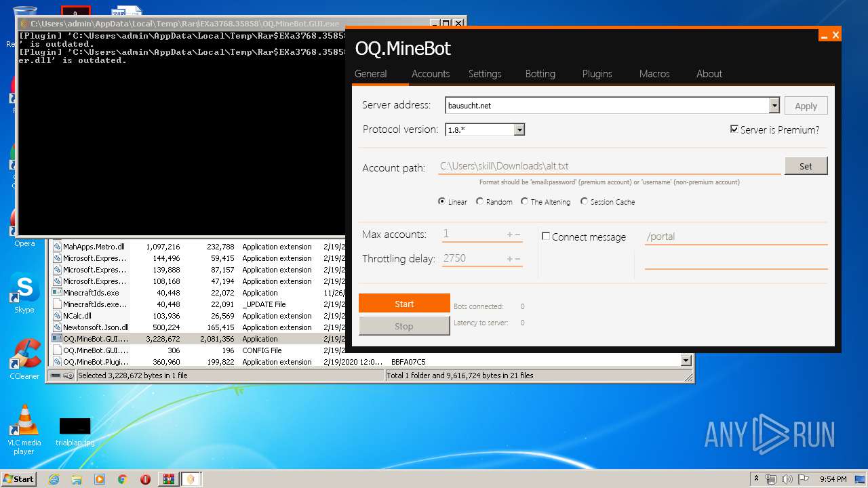Increase Throttling delay with plus
Screen dimensions: 868x488
pyautogui.click(x=510, y=259)
